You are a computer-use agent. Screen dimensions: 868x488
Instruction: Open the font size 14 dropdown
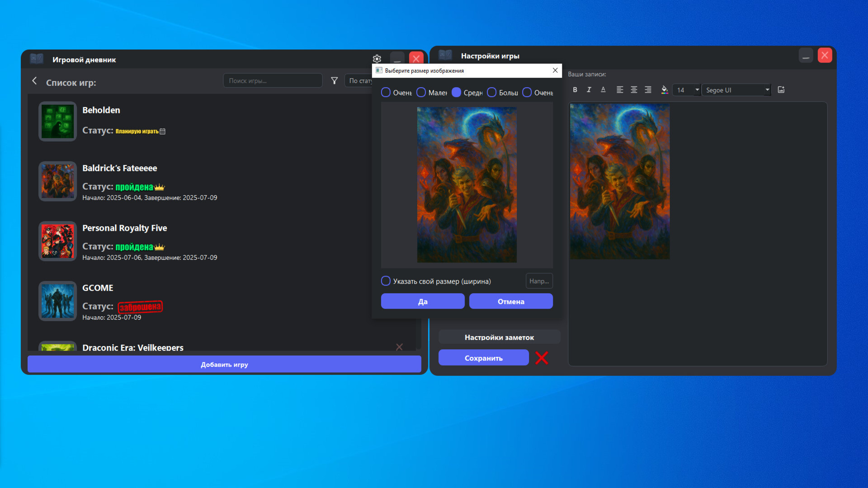pyautogui.click(x=697, y=90)
